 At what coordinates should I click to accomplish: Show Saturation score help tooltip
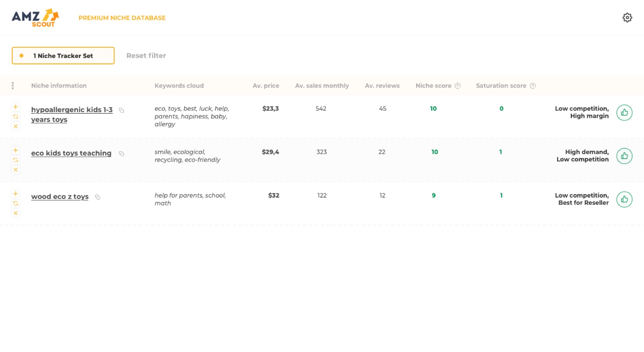click(533, 86)
